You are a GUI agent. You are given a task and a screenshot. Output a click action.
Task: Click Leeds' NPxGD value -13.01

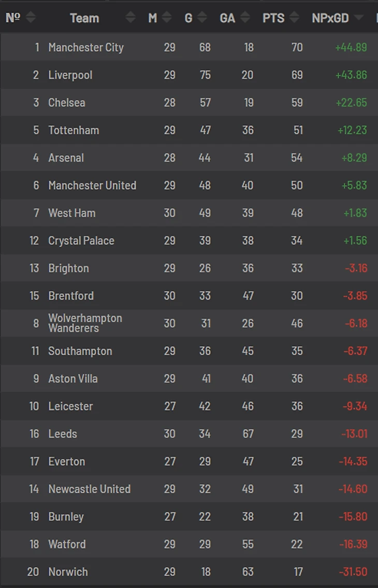point(354,434)
